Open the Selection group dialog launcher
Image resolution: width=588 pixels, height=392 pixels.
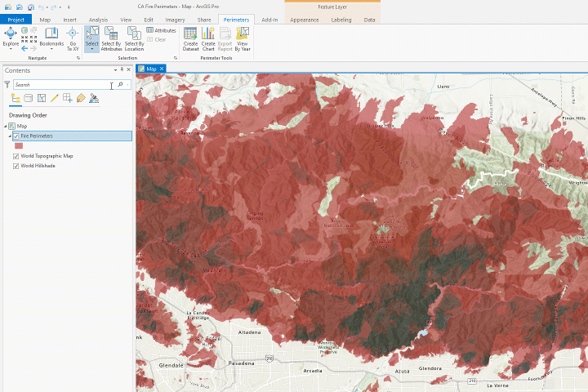tap(175, 58)
